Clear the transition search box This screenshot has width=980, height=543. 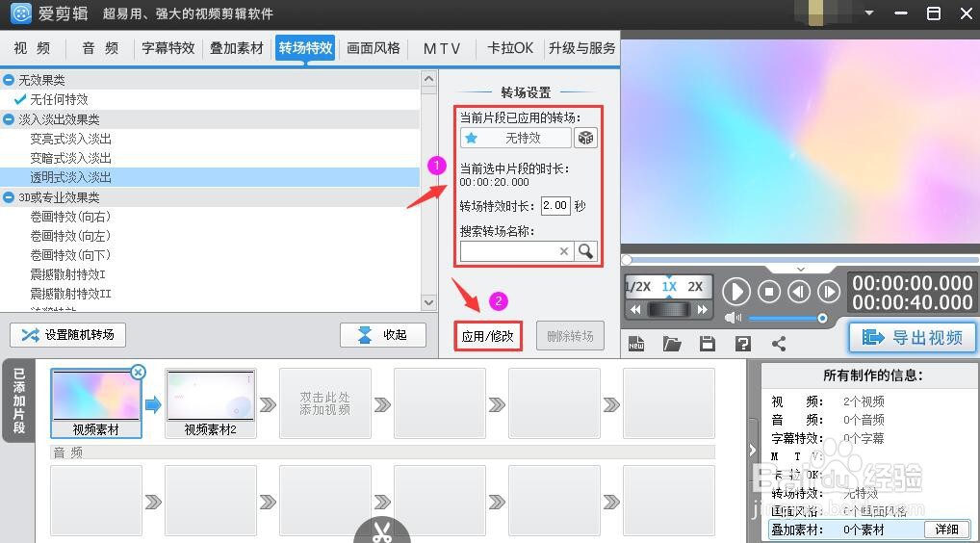click(x=564, y=251)
